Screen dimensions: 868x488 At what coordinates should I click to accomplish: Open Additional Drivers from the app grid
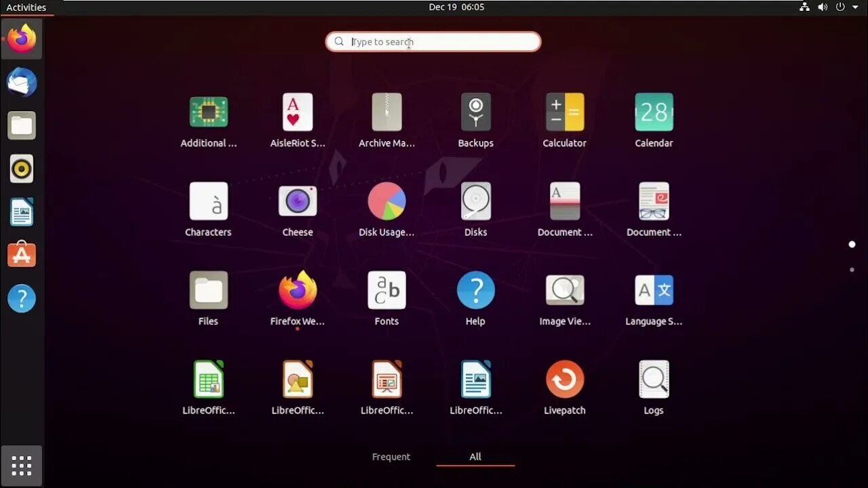[208, 113]
